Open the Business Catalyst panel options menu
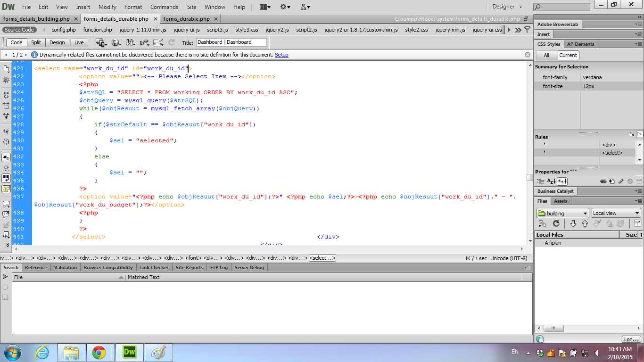This screenshot has height=362, width=644. (637, 191)
